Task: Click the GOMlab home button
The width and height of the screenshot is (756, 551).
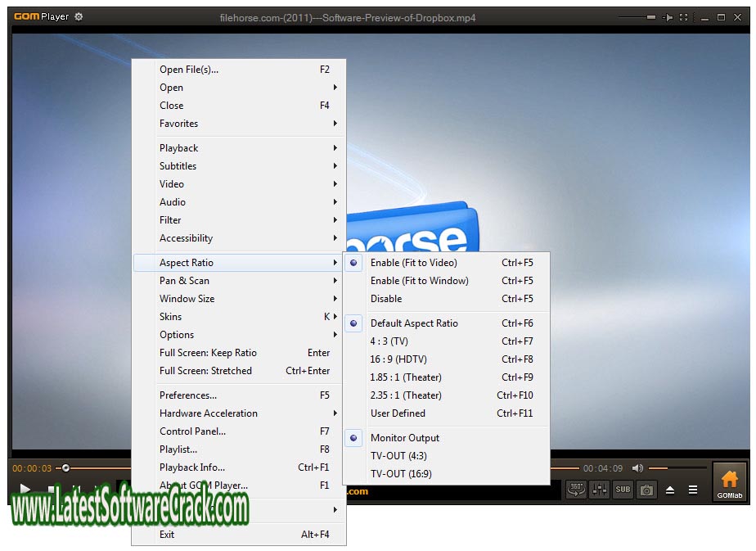Action: pos(729,482)
